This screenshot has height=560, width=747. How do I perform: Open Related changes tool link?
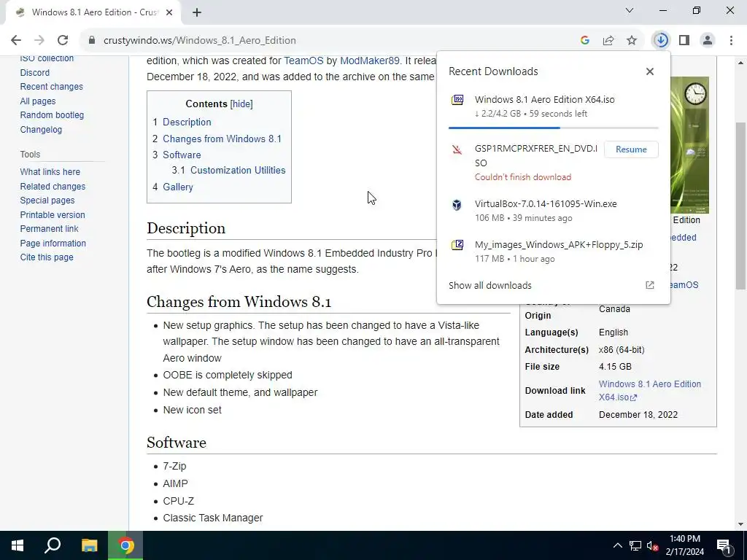pyautogui.click(x=53, y=186)
